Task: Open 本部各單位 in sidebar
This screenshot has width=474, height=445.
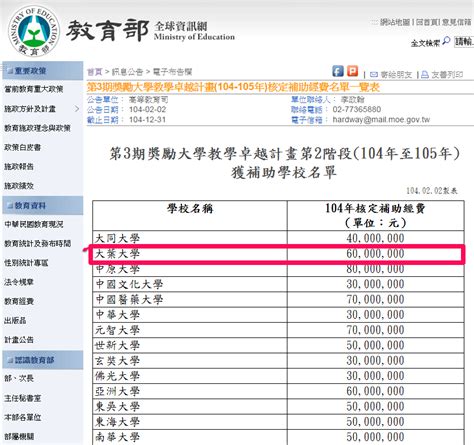Action: pyautogui.click(x=22, y=417)
